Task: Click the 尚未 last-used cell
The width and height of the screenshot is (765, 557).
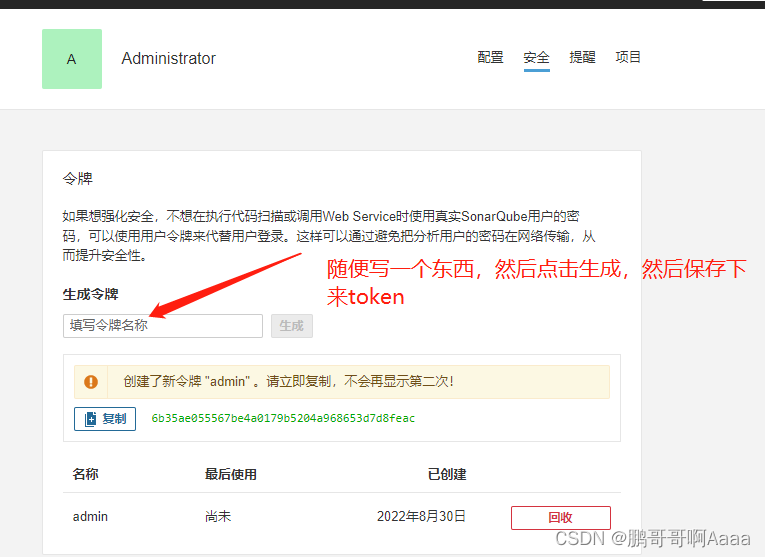Action: [218, 517]
